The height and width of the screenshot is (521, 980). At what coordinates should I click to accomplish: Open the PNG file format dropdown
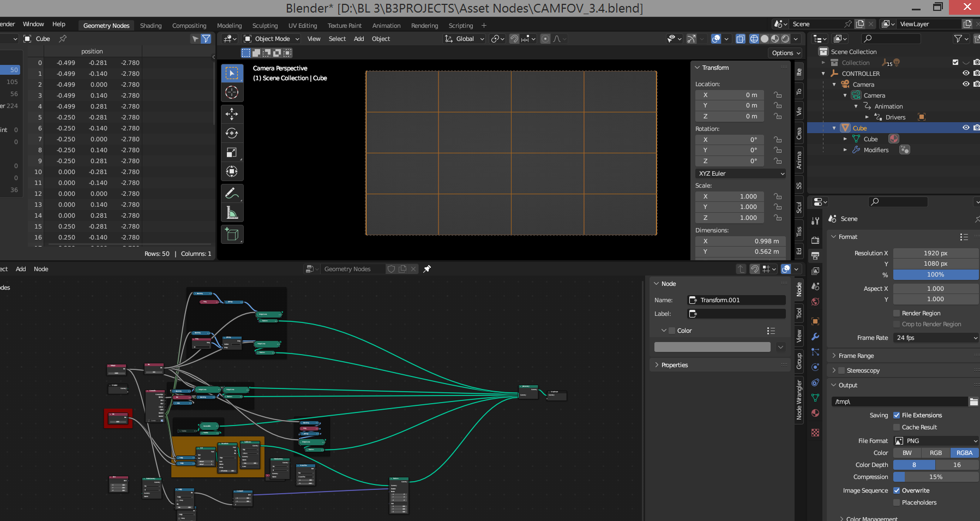click(x=936, y=441)
